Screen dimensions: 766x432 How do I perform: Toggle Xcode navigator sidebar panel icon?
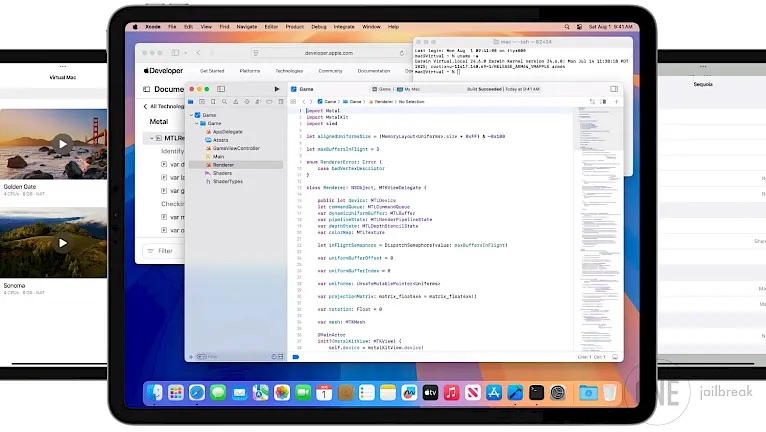tap(221, 89)
